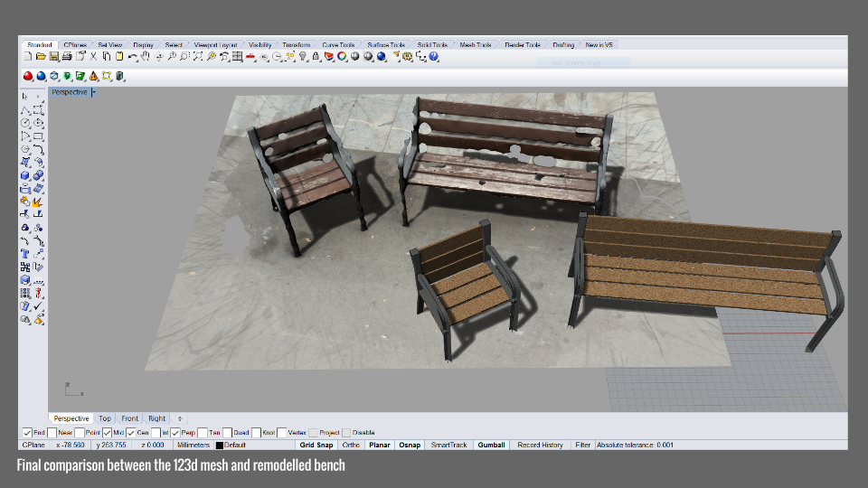Select the Text object tool
The image size is (868, 488).
click(x=25, y=254)
